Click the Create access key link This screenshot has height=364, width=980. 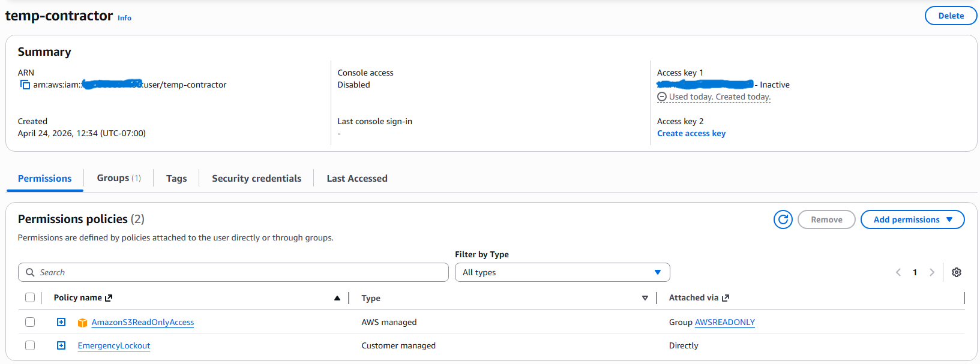click(691, 134)
